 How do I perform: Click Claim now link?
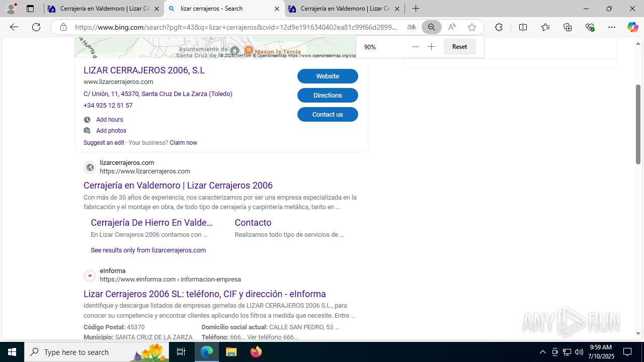click(x=183, y=143)
